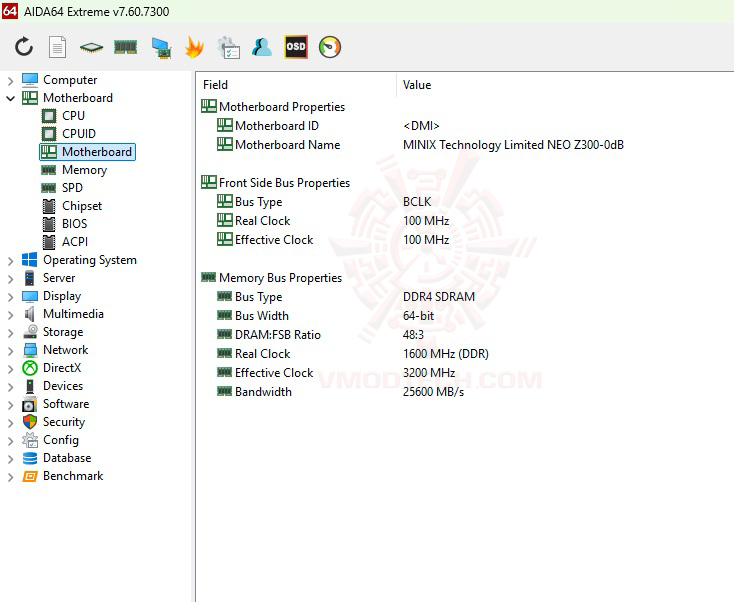Expand the Operating System node
This screenshot has width=734, height=602.
click(x=10, y=261)
